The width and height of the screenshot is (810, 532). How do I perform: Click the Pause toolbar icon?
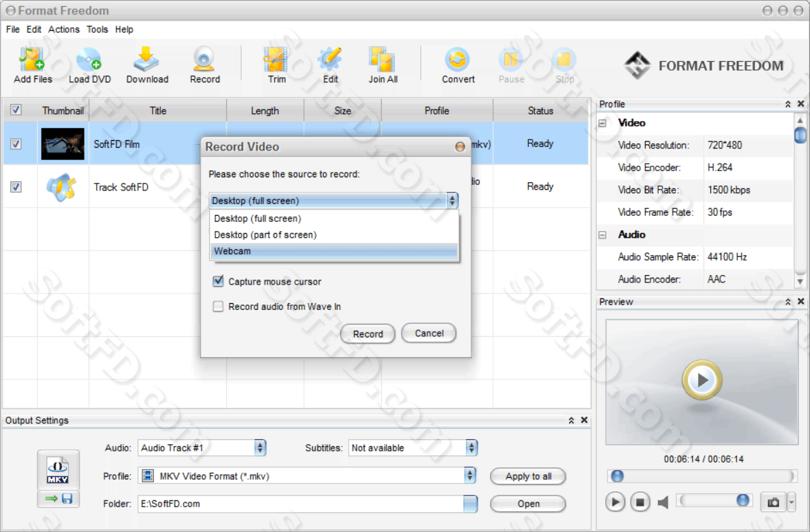(x=511, y=65)
